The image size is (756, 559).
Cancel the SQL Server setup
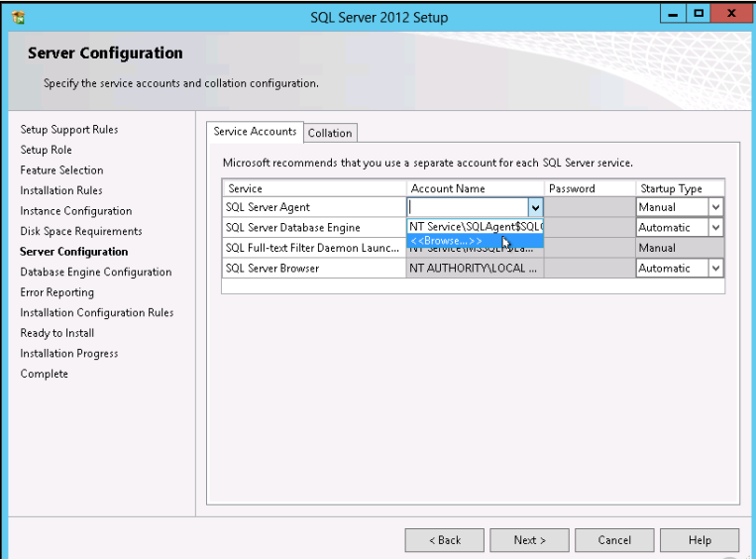(614, 540)
